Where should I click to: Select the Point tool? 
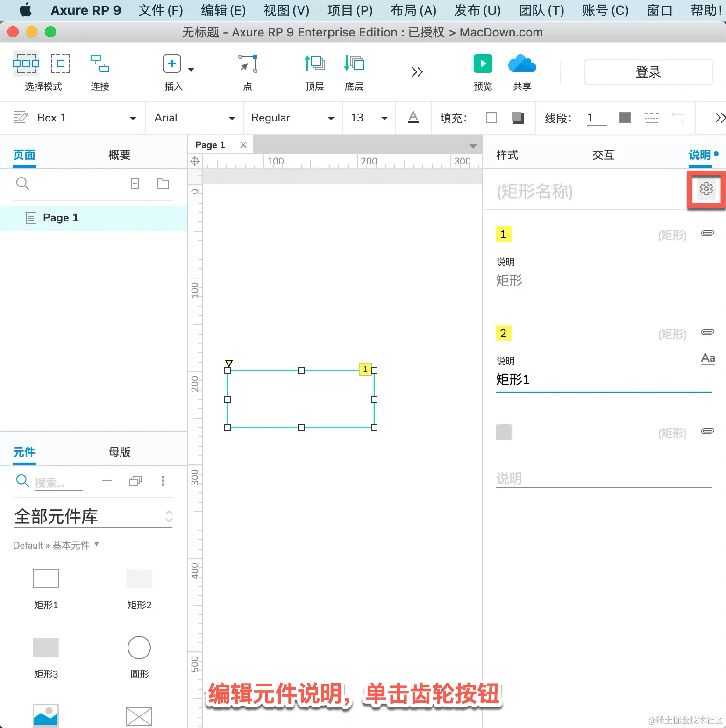[x=248, y=64]
